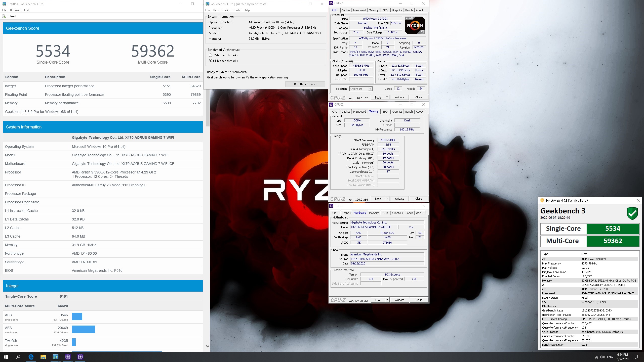Click the GPU AMD Radeon RX 5700 row
Viewport: 644px width, 362px height.
589,289
